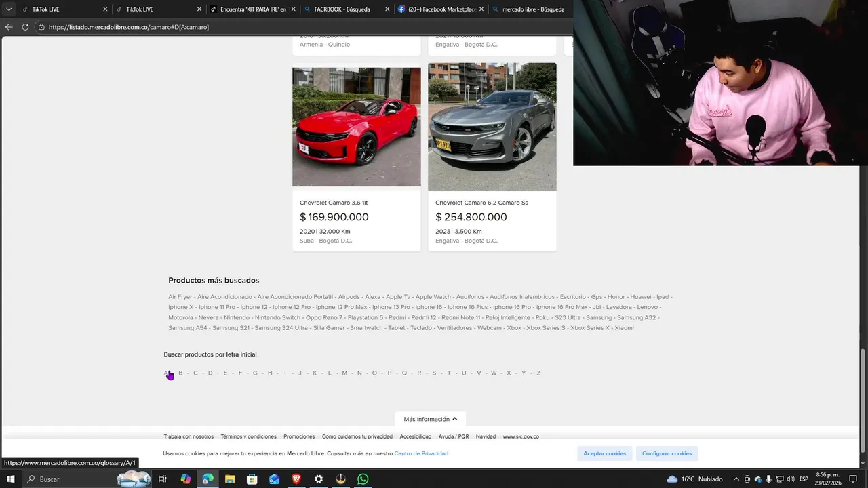Open the Ayuda / PQR footer link
The image size is (868, 488).
click(454, 436)
